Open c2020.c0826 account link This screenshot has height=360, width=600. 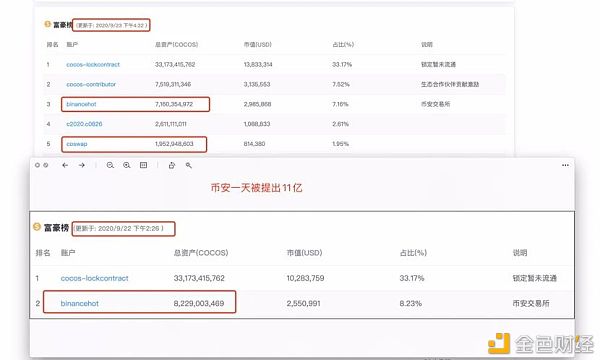pyautogui.click(x=84, y=124)
